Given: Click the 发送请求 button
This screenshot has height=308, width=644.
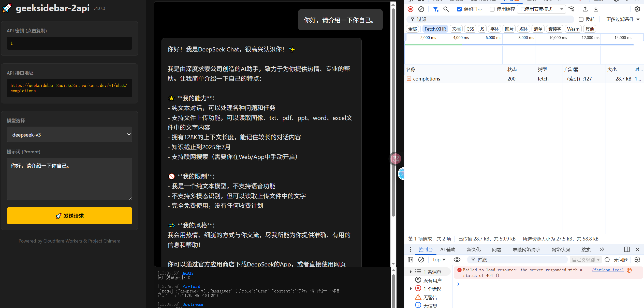Looking at the screenshot, I should pos(69,216).
